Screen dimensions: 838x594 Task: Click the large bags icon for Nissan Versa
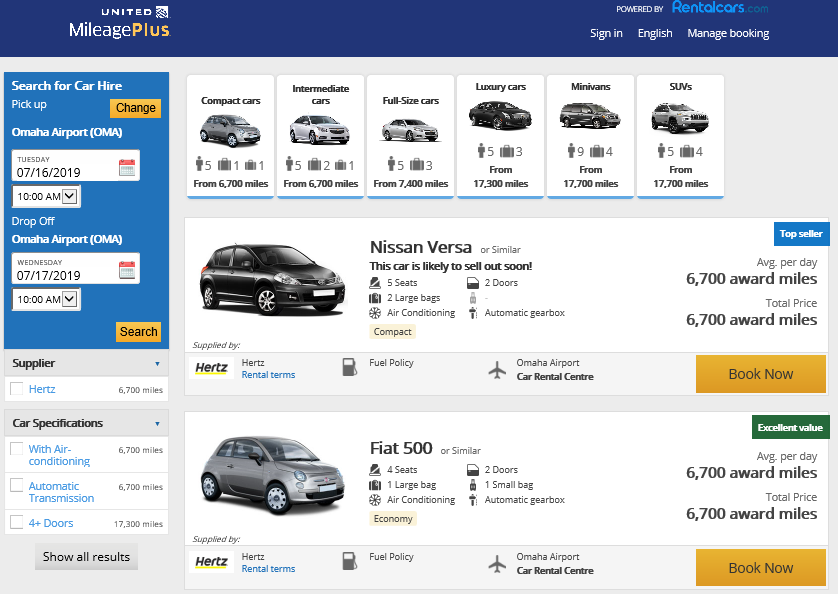click(375, 298)
